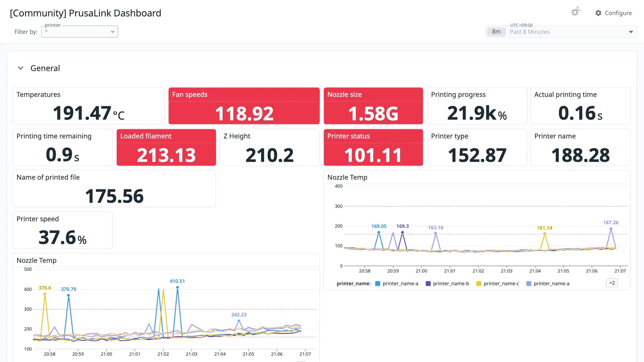Click the Actual printing time 0.16 value
The height and width of the screenshot is (362, 644).
(580, 113)
